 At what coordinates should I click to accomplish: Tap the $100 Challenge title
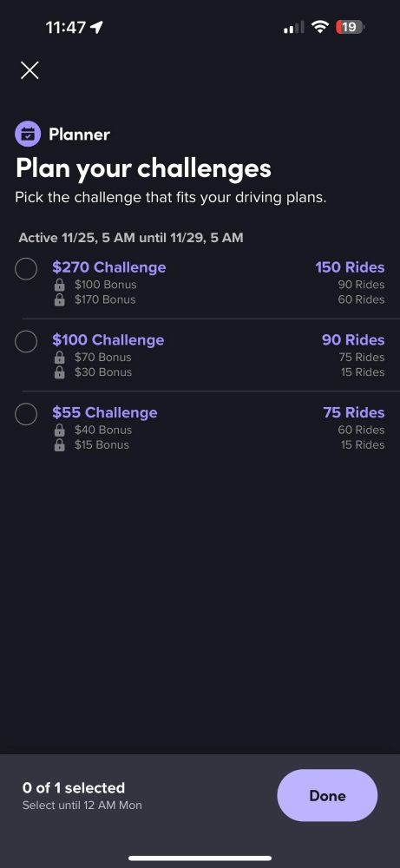(108, 340)
